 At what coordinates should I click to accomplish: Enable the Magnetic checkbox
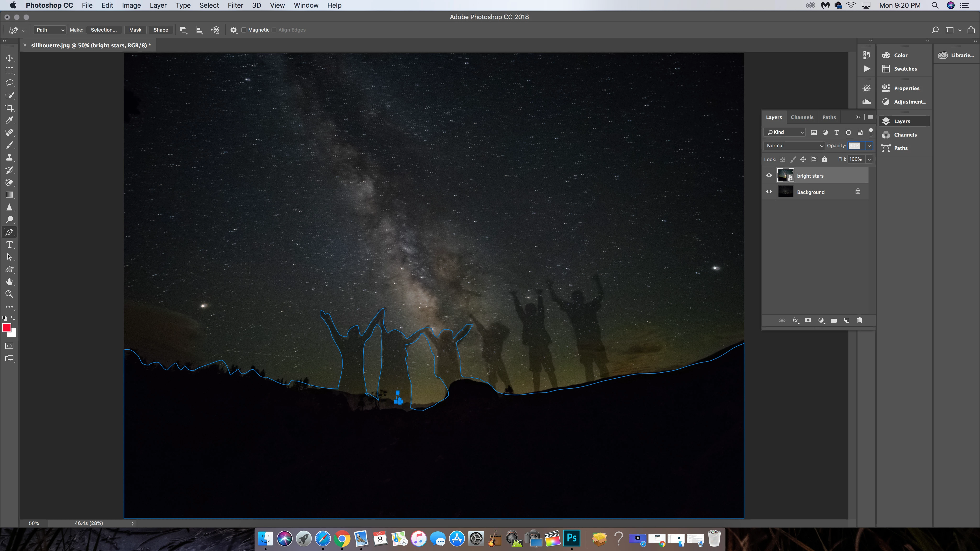pyautogui.click(x=244, y=30)
